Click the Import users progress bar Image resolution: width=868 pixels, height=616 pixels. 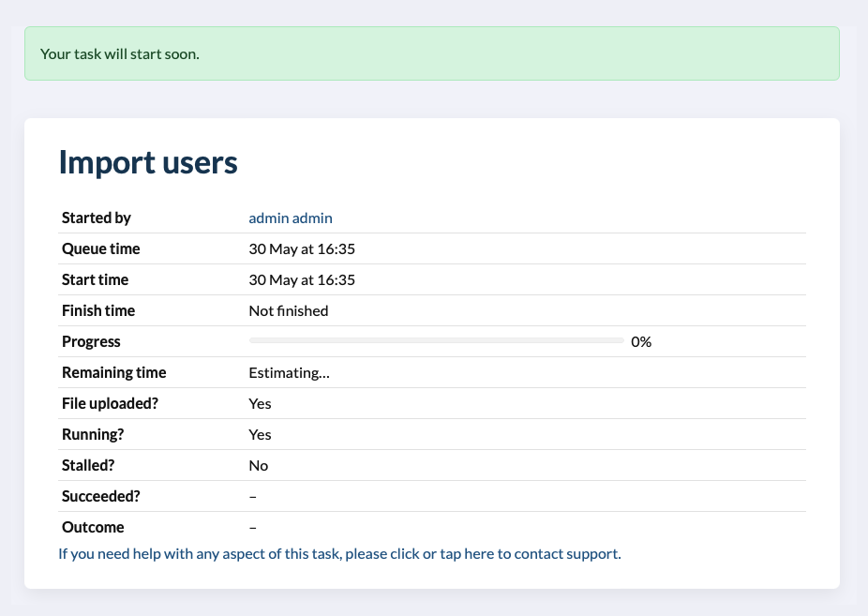point(436,341)
